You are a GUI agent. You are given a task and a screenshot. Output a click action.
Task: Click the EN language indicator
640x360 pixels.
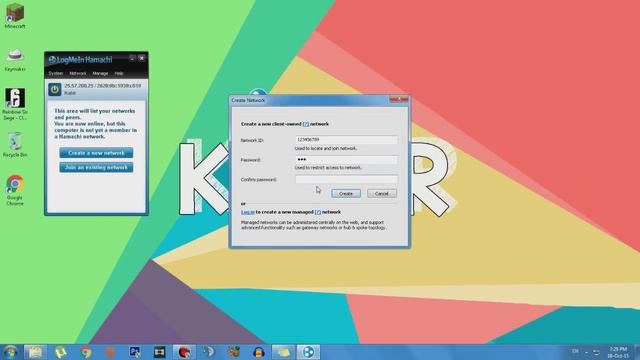pos(575,351)
